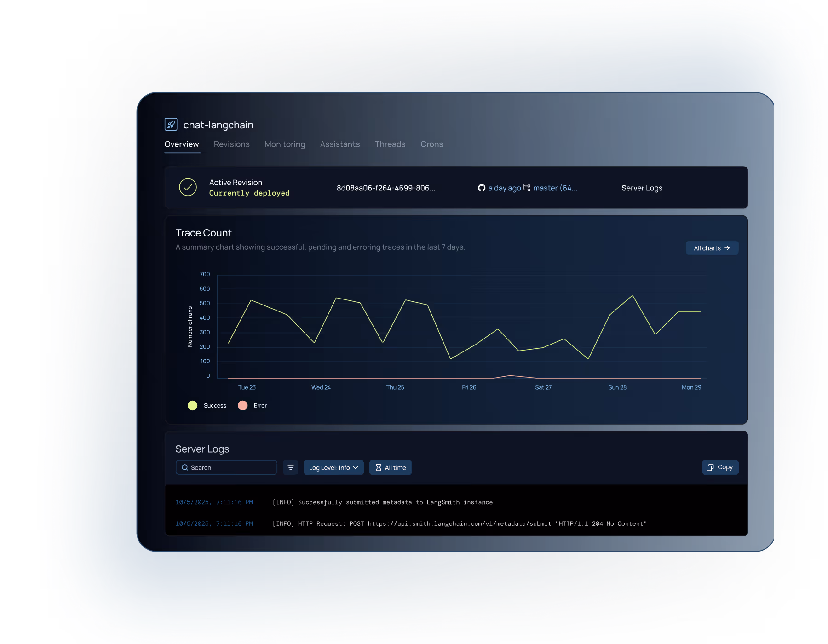Click the Tue 23 axis label
The image size is (828, 644).
click(247, 387)
